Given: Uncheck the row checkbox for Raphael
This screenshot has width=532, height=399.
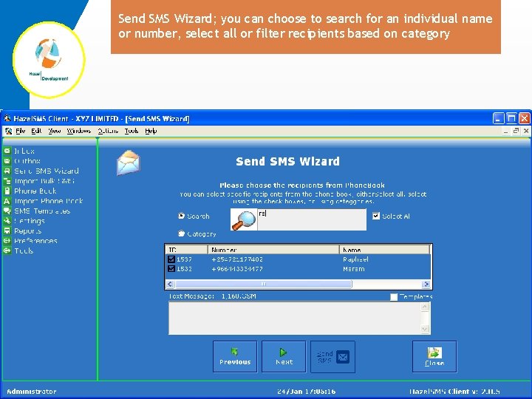Looking at the screenshot, I should 171,259.
